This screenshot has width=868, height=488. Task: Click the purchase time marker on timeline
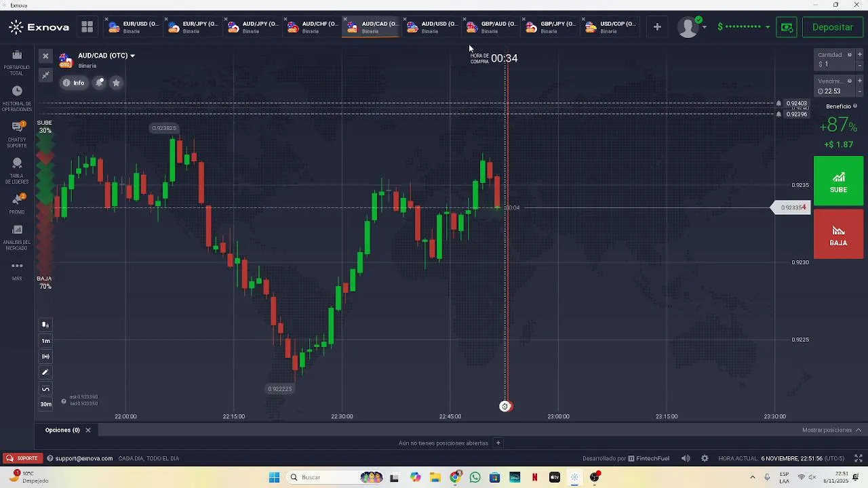505,406
